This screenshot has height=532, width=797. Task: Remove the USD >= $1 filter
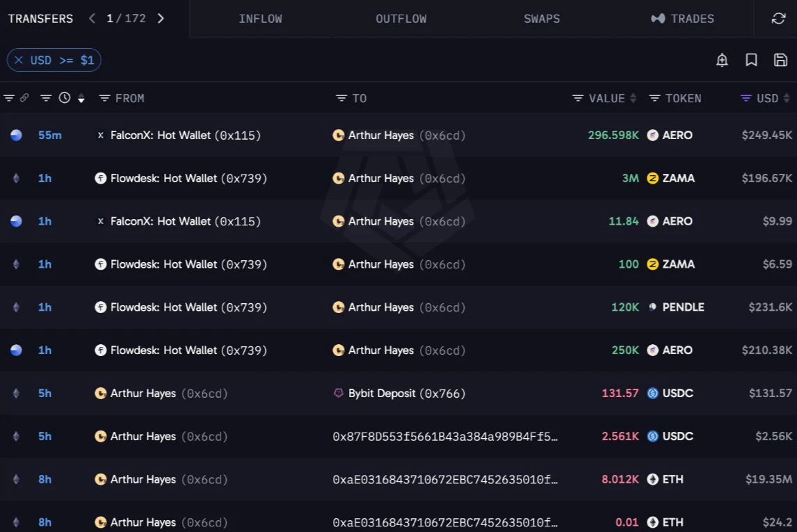point(19,60)
